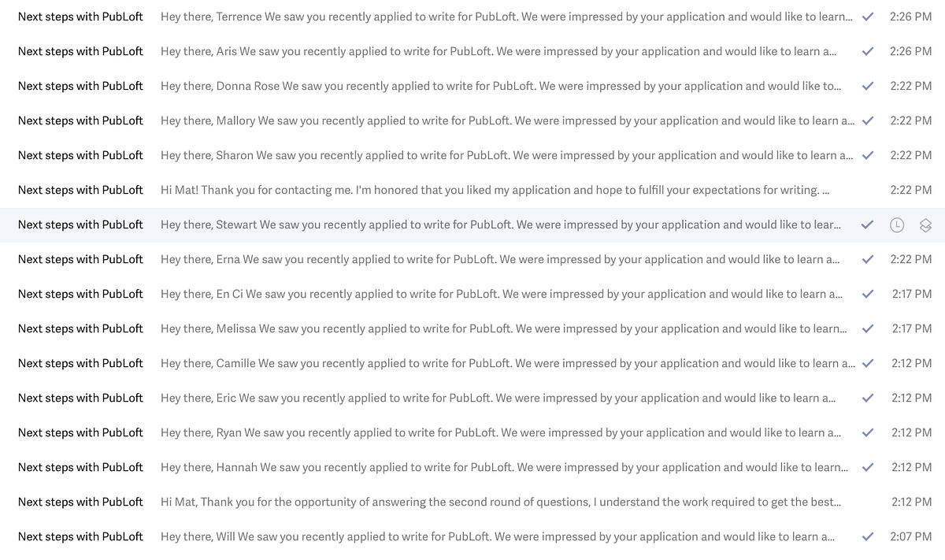Click the checkmark on Terrence's email

868,17
